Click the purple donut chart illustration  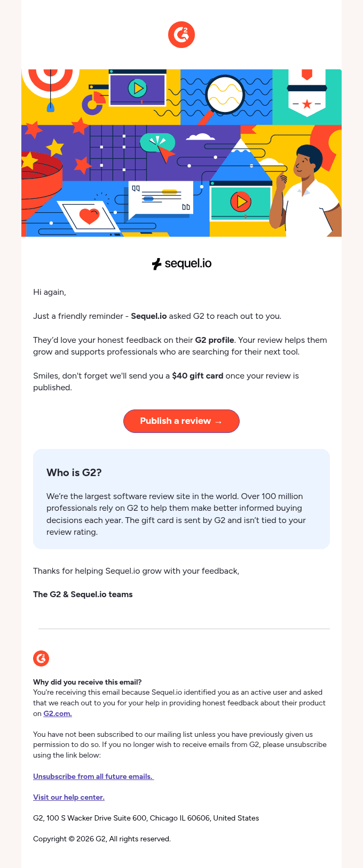click(x=93, y=103)
